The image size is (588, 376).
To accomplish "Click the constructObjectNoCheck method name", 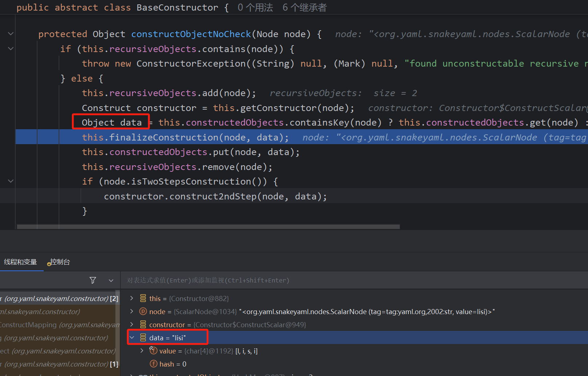I will [x=191, y=34].
